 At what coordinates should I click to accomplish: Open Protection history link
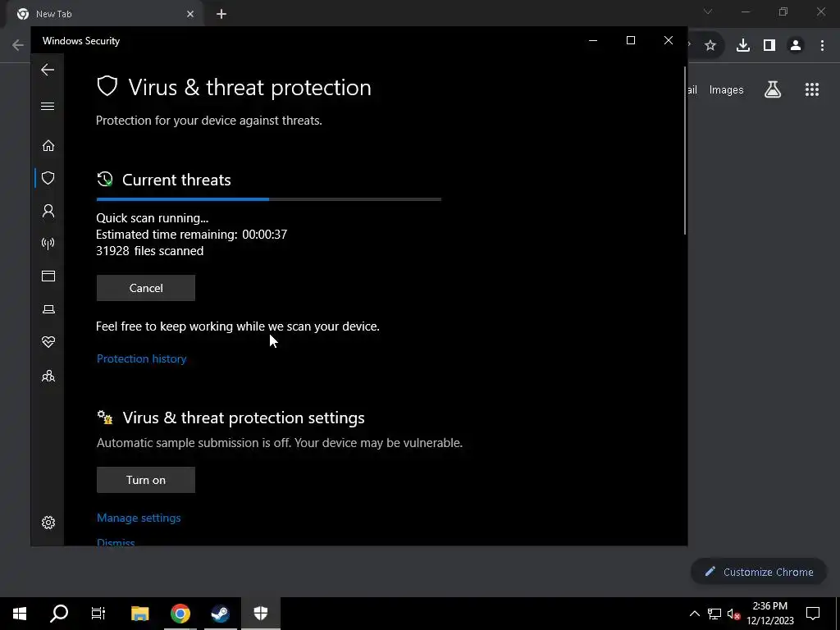coord(141,359)
